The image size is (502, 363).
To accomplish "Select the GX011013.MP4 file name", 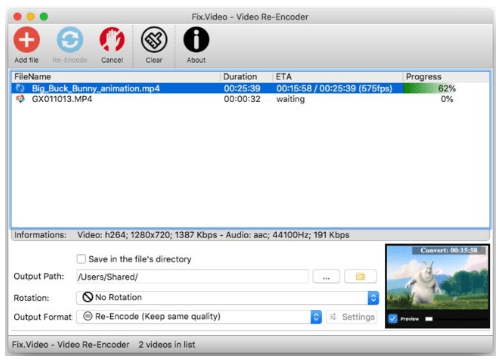I will pos(62,99).
